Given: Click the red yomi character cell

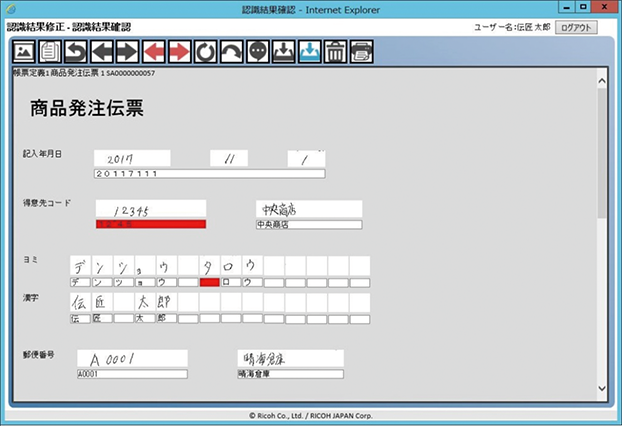Looking at the screenshot, I should coord(209,282).
